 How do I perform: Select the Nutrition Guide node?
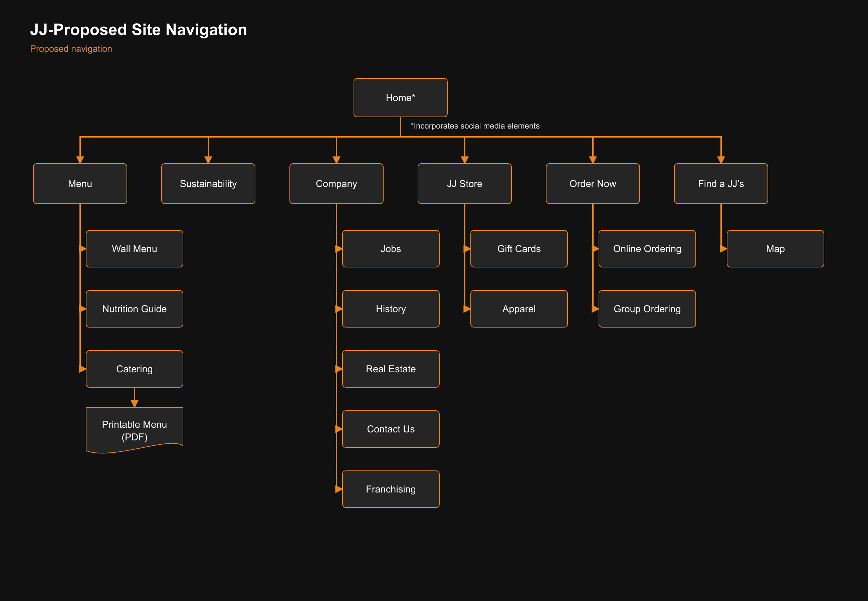(135, 309)
